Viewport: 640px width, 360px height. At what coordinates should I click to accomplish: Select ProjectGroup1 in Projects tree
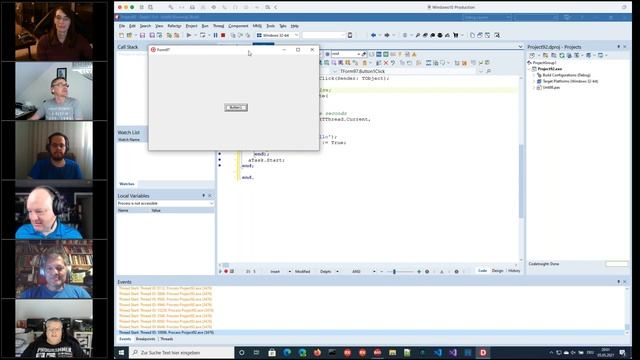point(544,63)
